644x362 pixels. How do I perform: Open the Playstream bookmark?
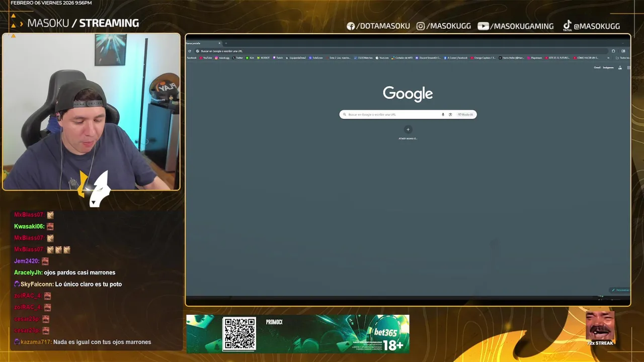coord(534,58)
